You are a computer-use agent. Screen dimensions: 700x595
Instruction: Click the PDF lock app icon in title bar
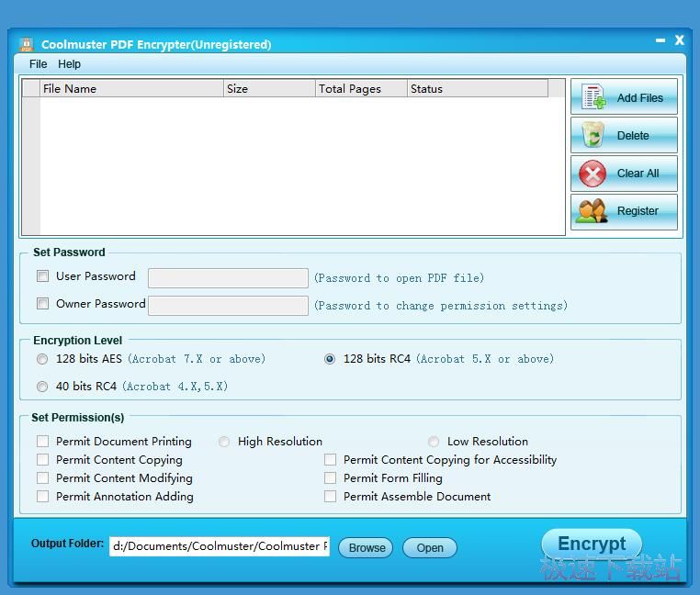point(26,44)
